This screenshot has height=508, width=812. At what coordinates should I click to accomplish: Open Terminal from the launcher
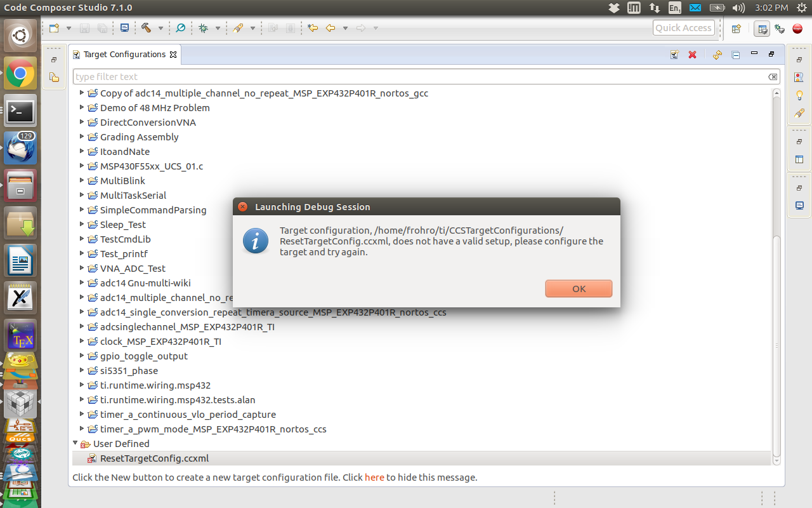pos(20,112)
